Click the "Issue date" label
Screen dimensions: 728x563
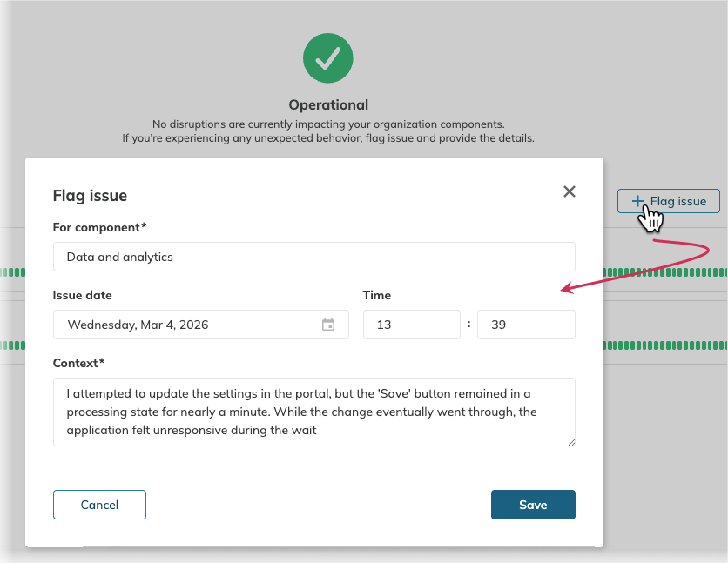pos(82,296)
